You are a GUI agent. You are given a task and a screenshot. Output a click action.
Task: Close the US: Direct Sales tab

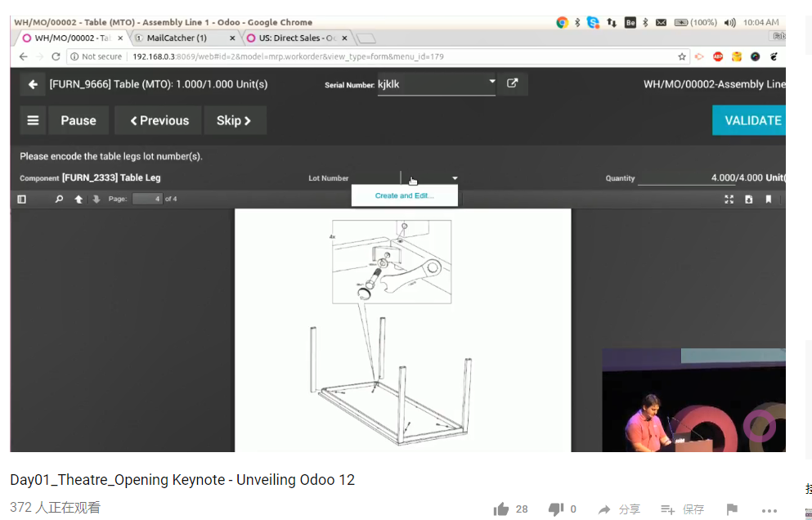[x=344, y=38]
